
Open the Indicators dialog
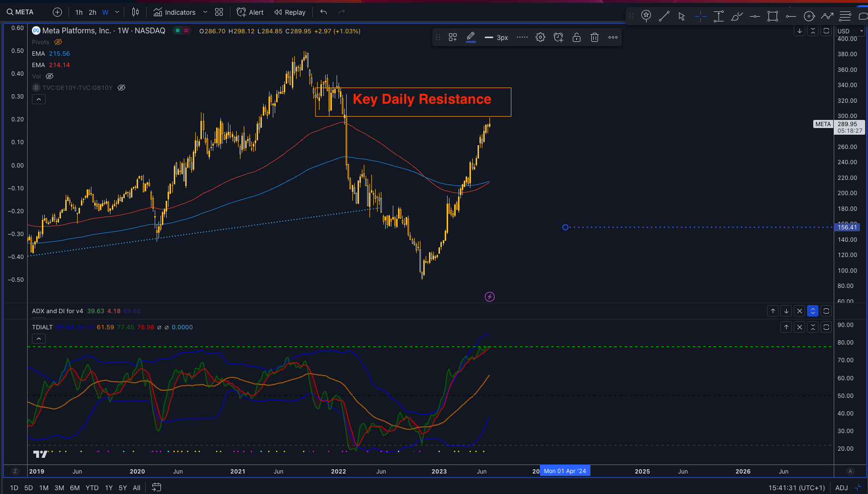coord(174,12)
